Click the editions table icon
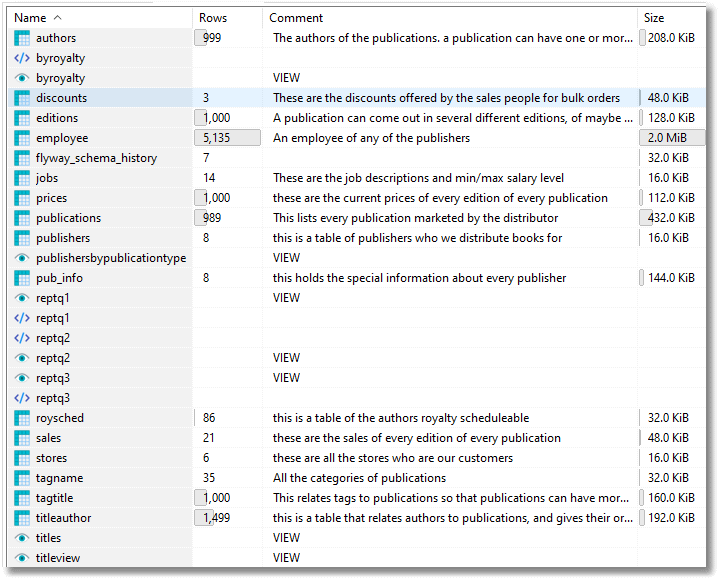 [22, 118]
